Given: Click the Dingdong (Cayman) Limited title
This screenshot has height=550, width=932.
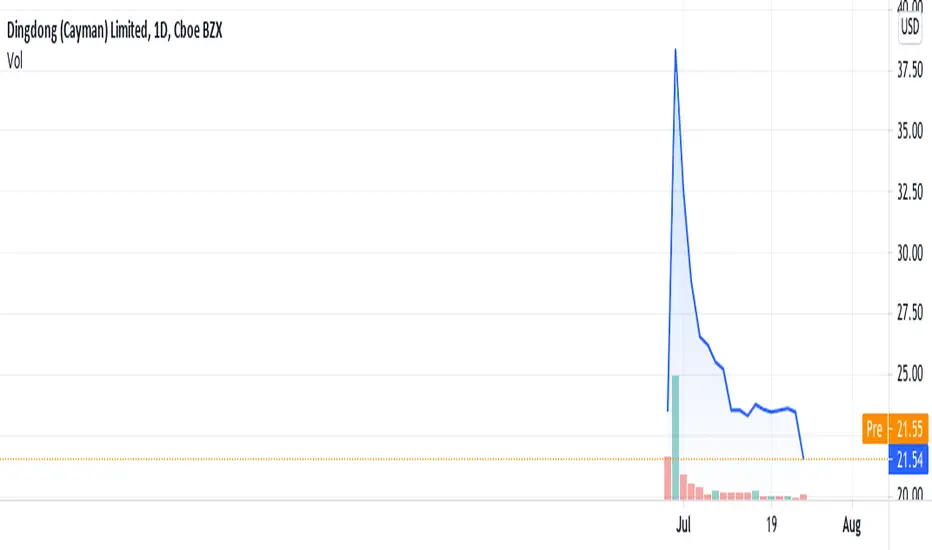Looking at the screenshot, I should 114,30.
